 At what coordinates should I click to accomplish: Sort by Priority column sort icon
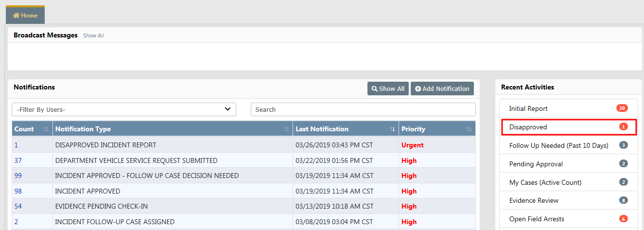click(469, 129)
